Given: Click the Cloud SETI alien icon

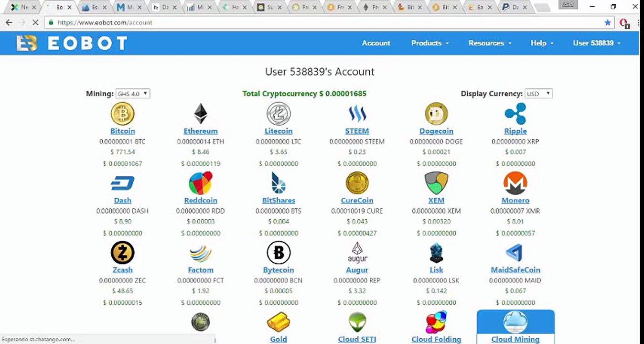Looking at the screenshot, I should coord(357,322).
